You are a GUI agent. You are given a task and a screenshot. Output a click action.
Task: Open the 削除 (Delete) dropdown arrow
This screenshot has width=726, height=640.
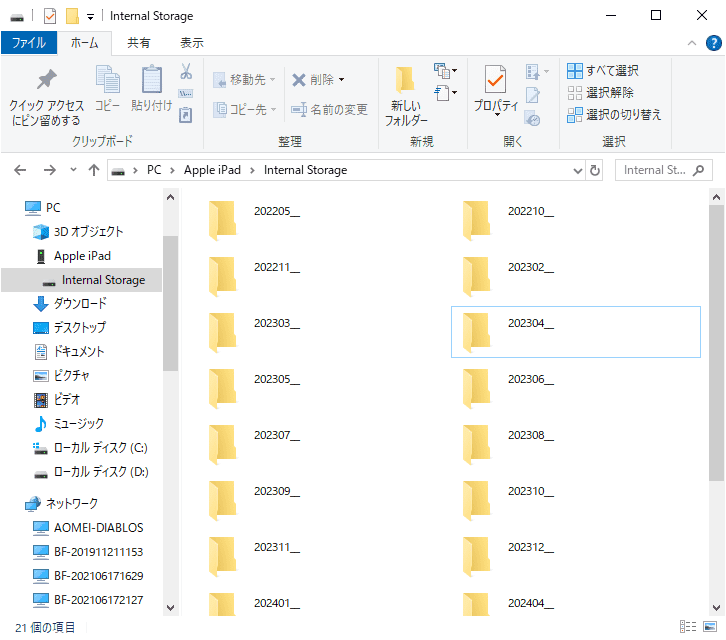coord(341,80)
